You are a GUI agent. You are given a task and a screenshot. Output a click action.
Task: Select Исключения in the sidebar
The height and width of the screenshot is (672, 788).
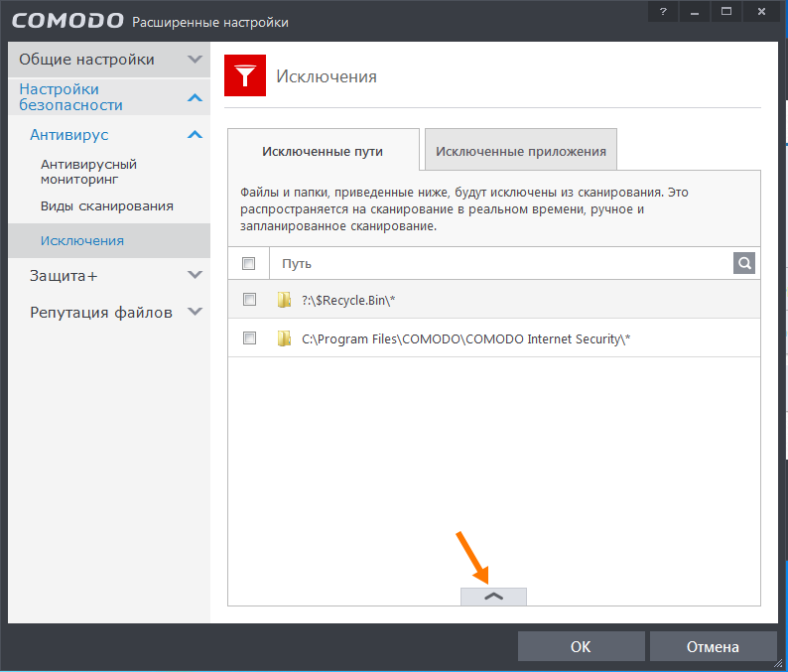click(109, 241)
